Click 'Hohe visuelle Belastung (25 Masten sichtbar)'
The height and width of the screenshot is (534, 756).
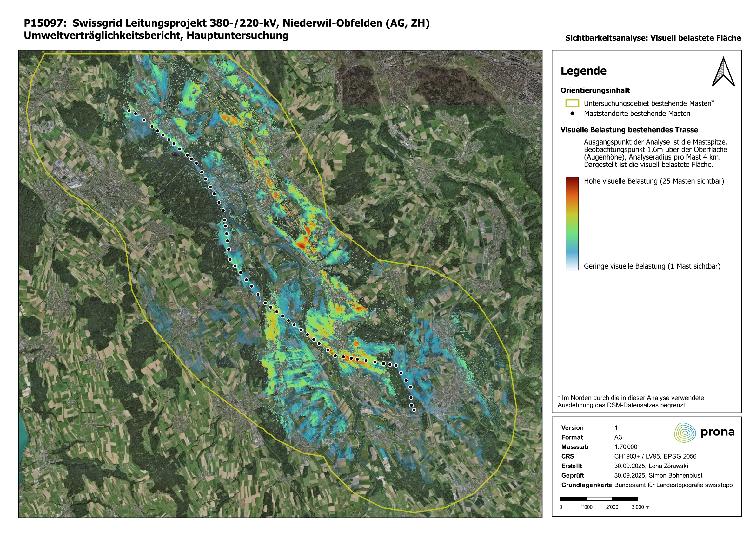[x=653, y=181]
